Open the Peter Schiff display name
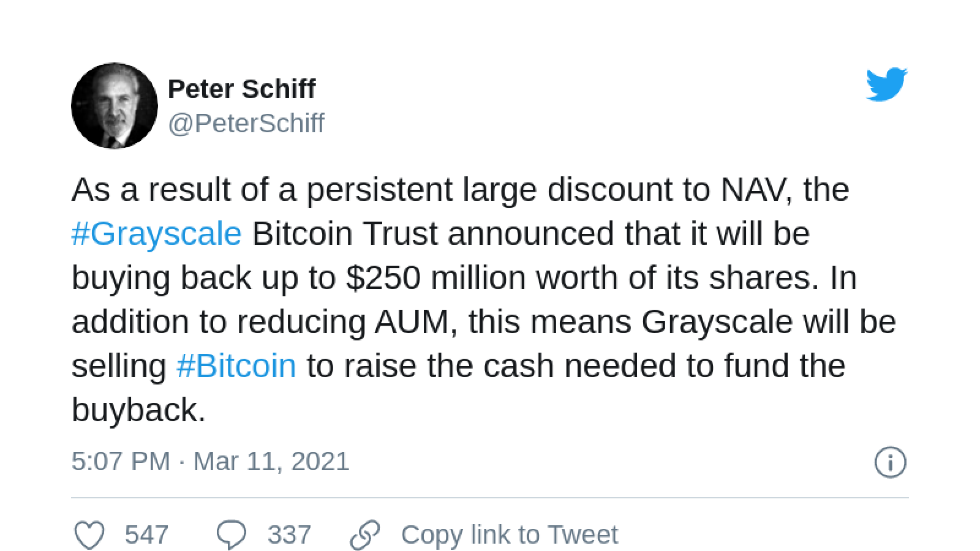Screen dimensions: 980x551 pyautogui.click(x=241, y=89)
